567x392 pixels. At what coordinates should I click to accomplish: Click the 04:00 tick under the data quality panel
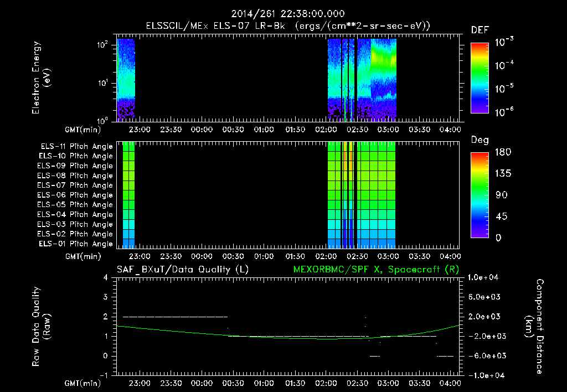click(x=450, y=383)
